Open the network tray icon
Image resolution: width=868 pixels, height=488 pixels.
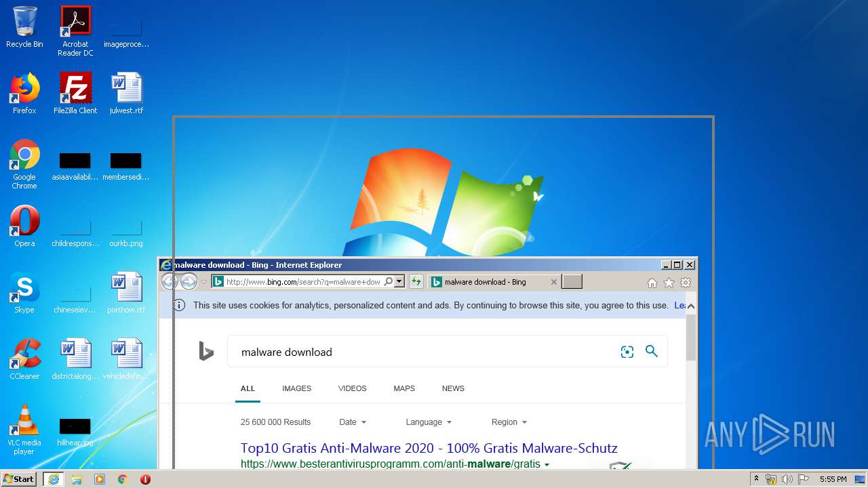click(x=771, y=479)
